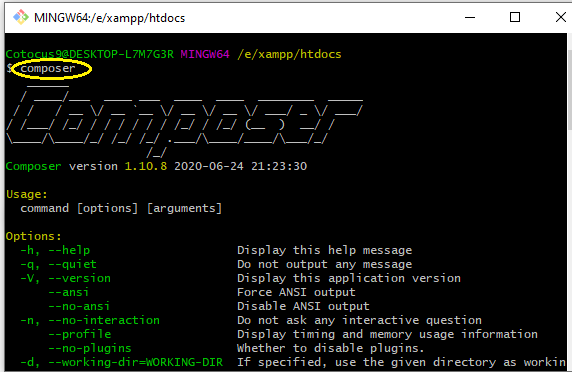Click 'Do not output any message' description
572x372 pixels.
pos(325,264)
